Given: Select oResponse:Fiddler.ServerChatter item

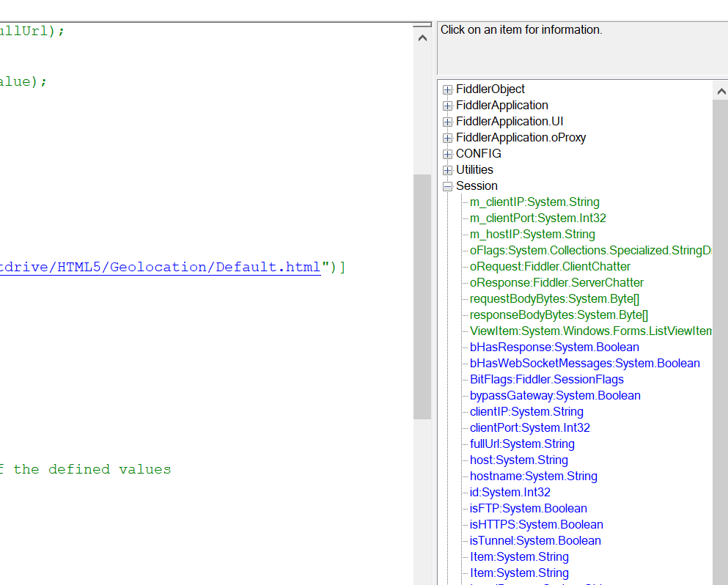Looking at the screenshot, I should click(x=556, y=283).
